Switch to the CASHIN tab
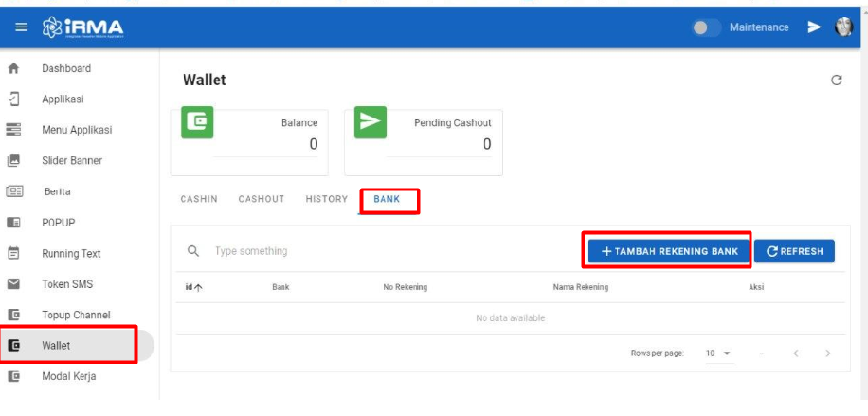This screenshot has height=416, width=868. pyautogui.click(x=199, y=199)
